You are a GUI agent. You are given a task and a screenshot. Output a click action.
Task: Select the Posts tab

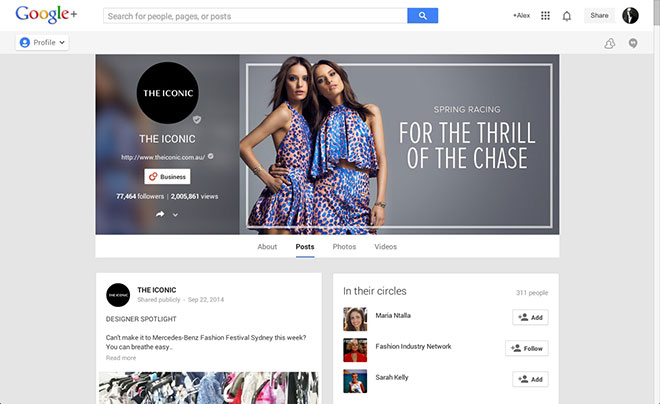click(x=305, y=247)
